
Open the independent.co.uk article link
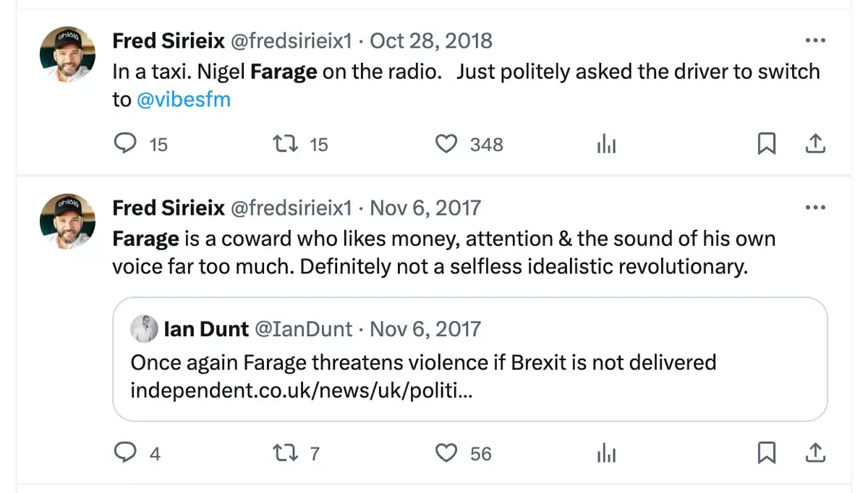coord(299,390)
